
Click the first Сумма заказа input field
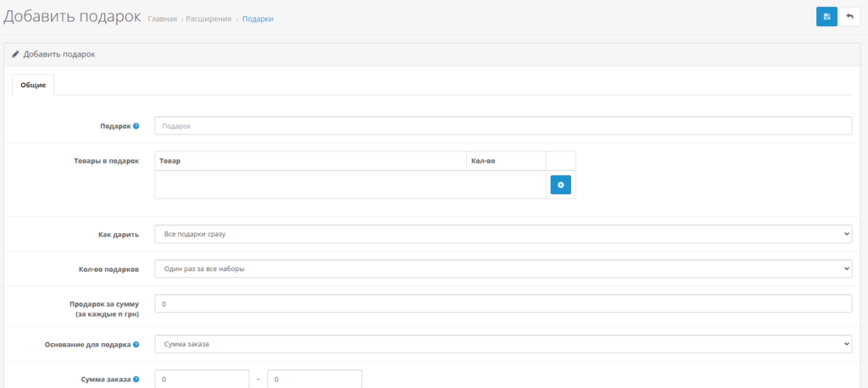[202, 380]
